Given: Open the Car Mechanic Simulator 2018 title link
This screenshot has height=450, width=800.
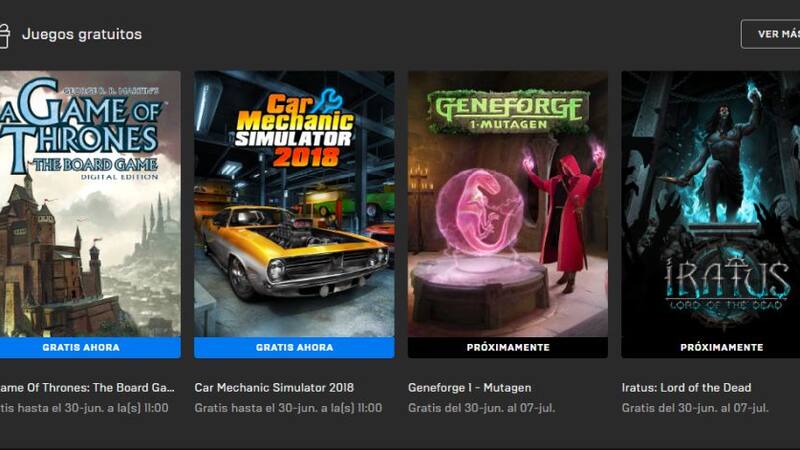Looking at the screenshot, I should (274, 388).
